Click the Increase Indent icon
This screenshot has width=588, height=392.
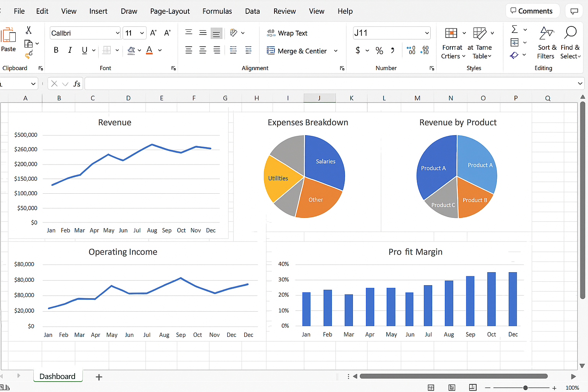coord(248,50)
